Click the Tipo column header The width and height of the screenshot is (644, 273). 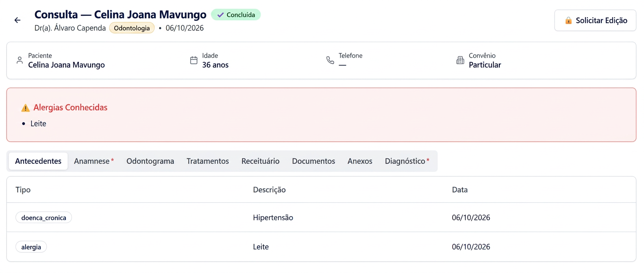click(x=23, y=190)
